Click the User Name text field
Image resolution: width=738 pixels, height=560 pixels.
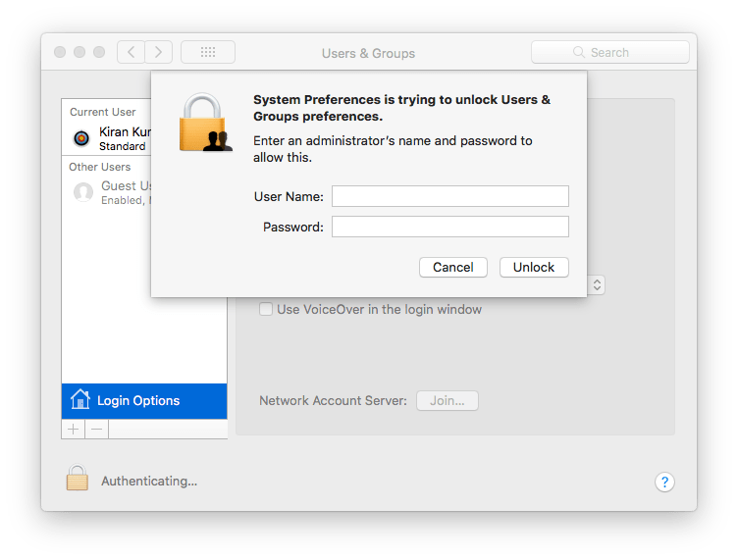(449, 196)
